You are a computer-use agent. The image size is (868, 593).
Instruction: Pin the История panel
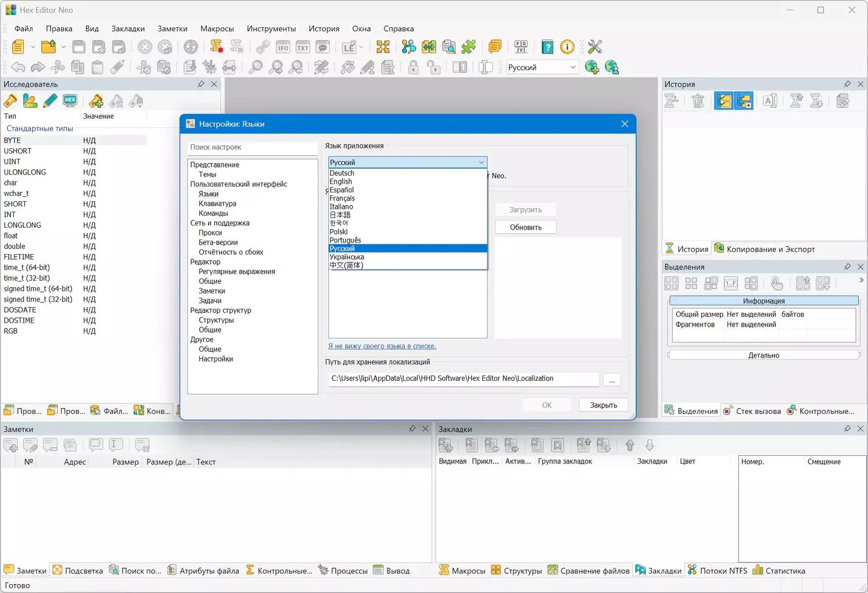pos(847,84)
